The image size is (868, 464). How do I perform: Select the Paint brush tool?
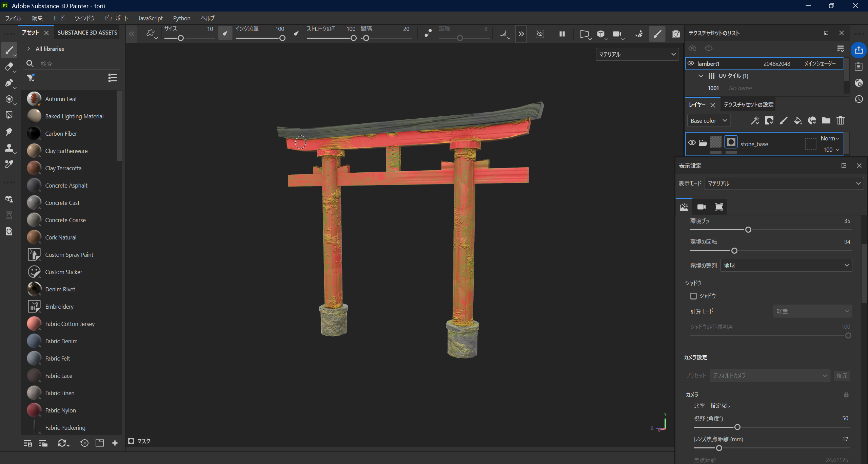(9, 50)
